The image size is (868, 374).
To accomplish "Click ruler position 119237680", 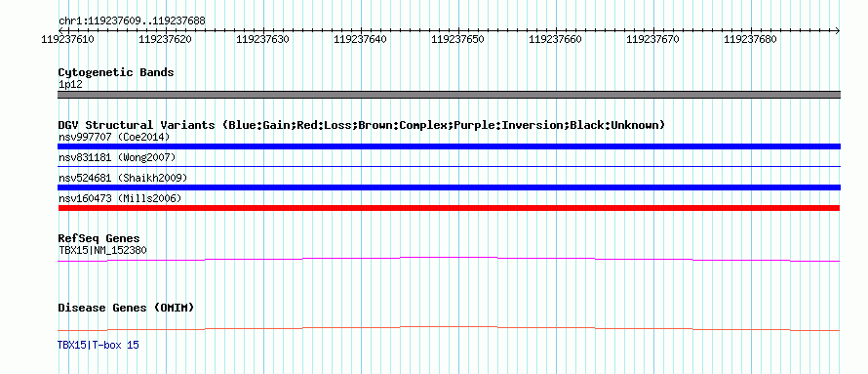I will tap(751, 40).
